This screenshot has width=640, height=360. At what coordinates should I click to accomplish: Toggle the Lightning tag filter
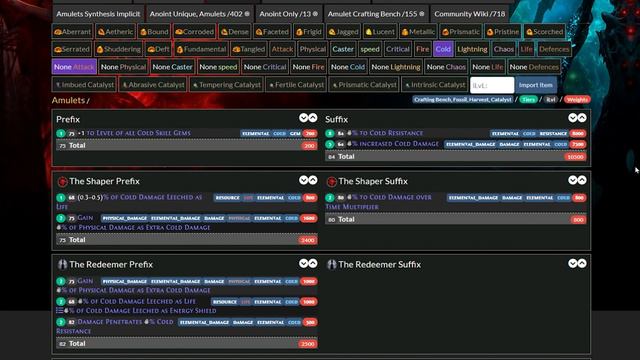tap(472, 49)
